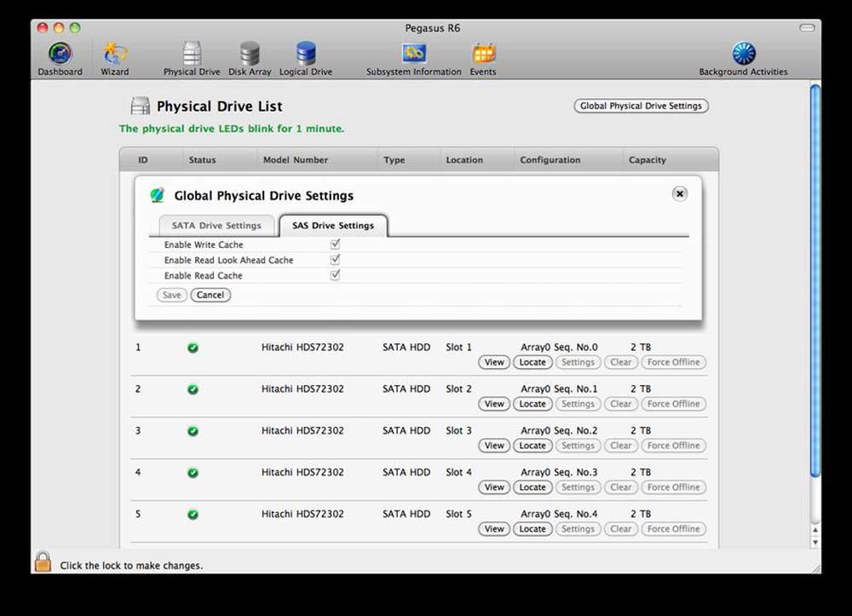Click the Save button in the dialog
852x616 pixels.
tap(172, 295)
